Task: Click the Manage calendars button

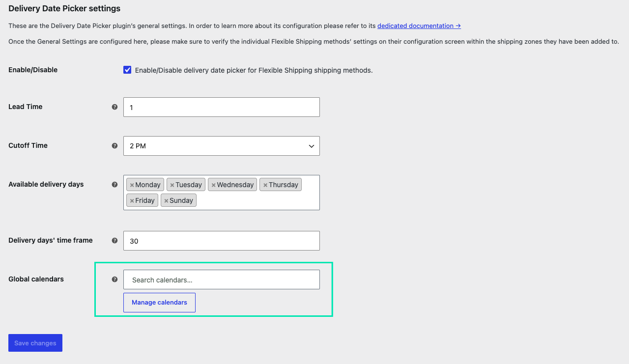Action: [x=159, y=303]
